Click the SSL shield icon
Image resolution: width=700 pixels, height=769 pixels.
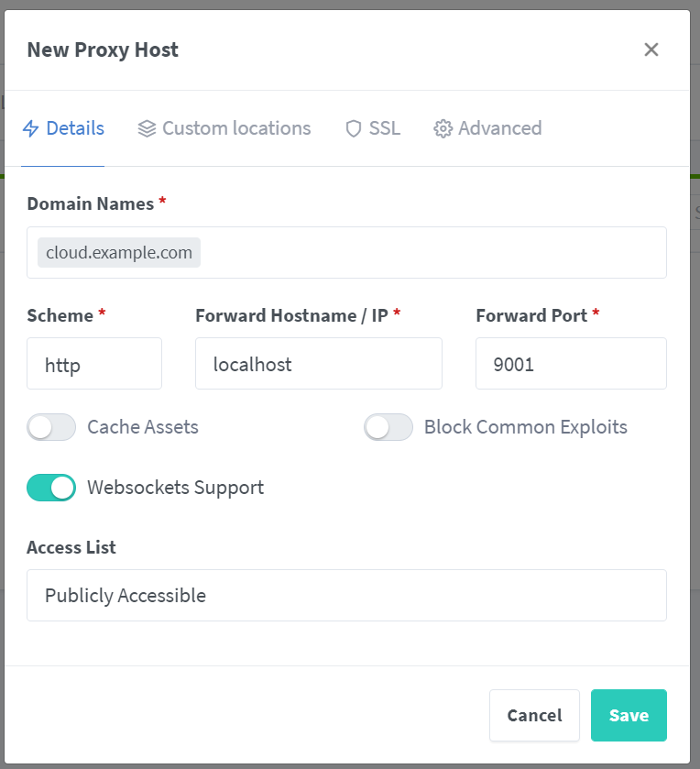click(x=354, y=128)
